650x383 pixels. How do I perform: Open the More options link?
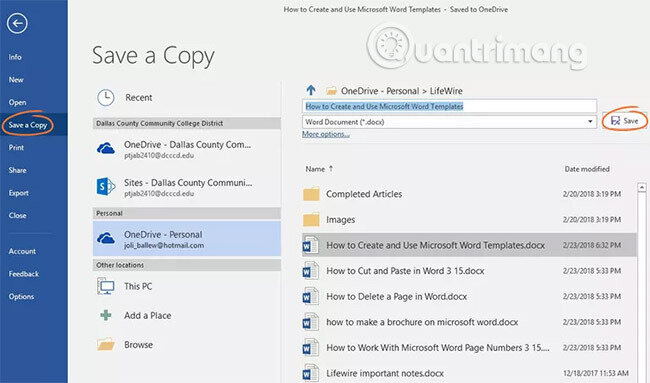pyautogui.click(x=326, y=134)
